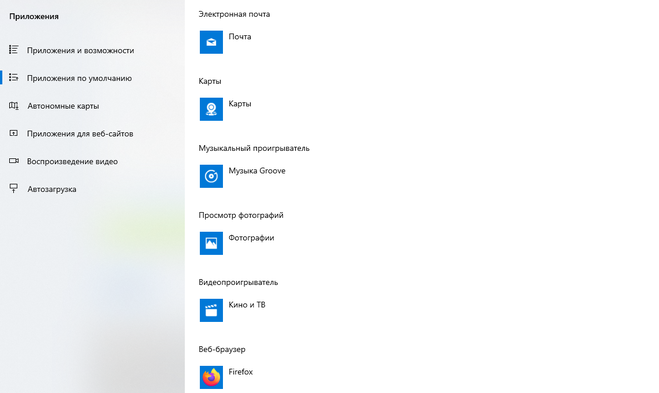Image resolution: width=659 pixels, height=393 pixels.
Task: Change default video player Кино и ТВ
Action: click(233, 310)
